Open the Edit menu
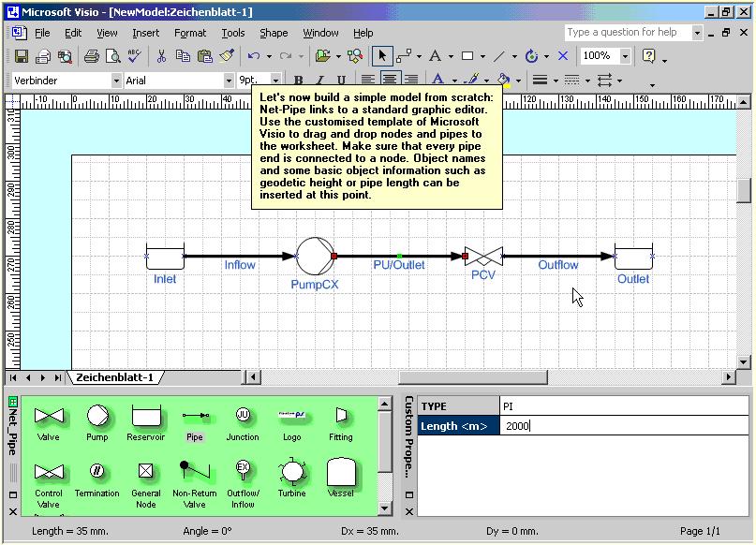This screenshot has width=756, height=545. tap(73, 33)
